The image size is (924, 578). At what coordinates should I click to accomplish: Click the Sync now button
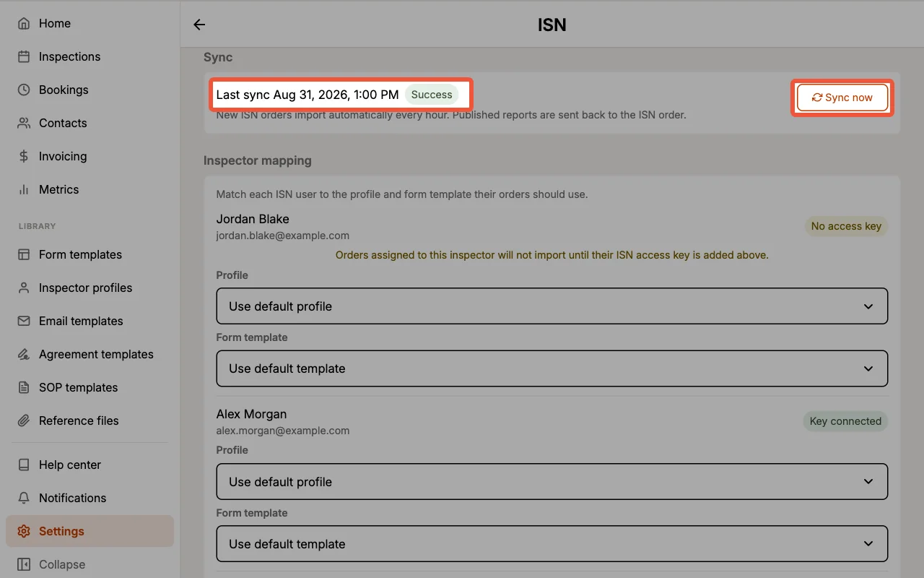(842, 98)
